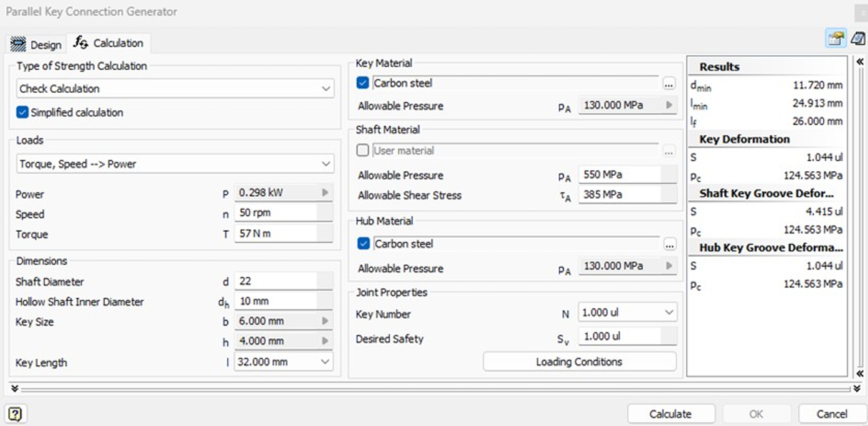Screen dimensions: 868x426
Task: Toggle the Simplified calculation checkbox
Action: click(x=22, y=113)
